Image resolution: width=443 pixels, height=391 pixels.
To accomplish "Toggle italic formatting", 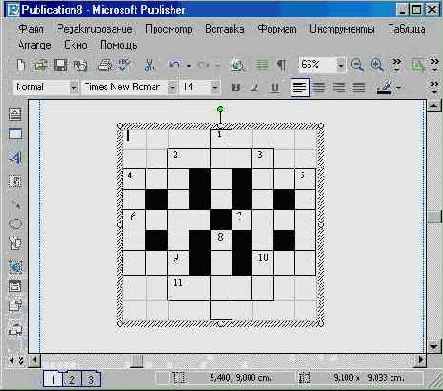I will (x=254, y=88).
